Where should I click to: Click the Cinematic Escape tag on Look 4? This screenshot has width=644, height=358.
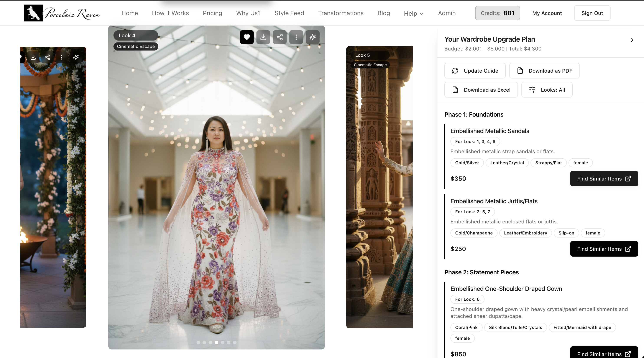pyautogui.click(x=136, y=46)
